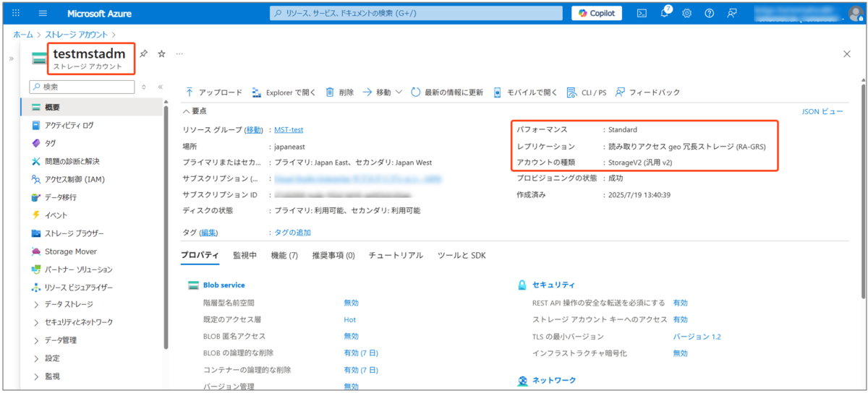
Task: Open the Azure apps grid launcher
Action: click(16, 13)
